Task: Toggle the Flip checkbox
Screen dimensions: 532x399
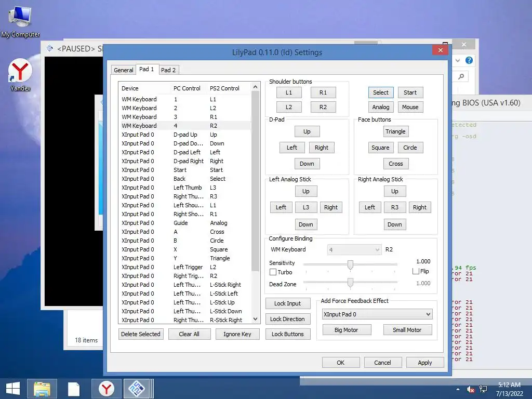Action: click(x=416, y=271)
